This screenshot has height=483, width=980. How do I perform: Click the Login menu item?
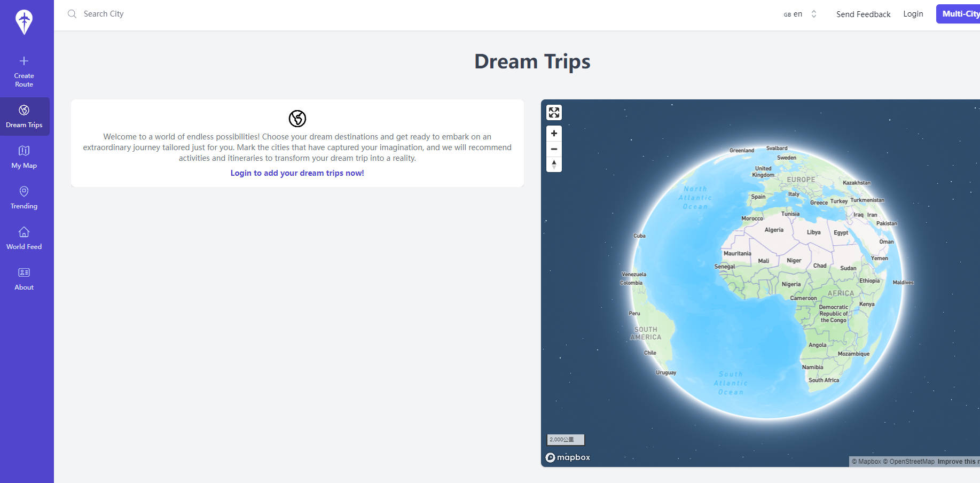tap(913, 14)
